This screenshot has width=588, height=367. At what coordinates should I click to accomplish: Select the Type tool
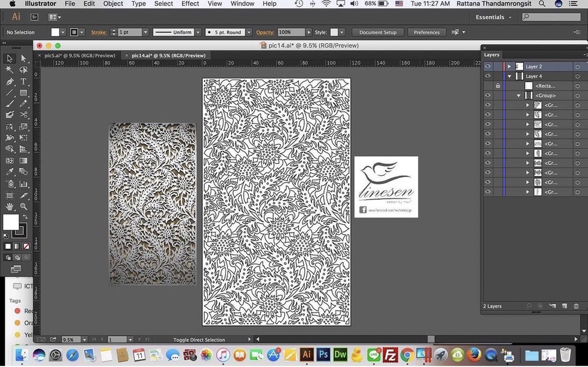pos(23,80)
